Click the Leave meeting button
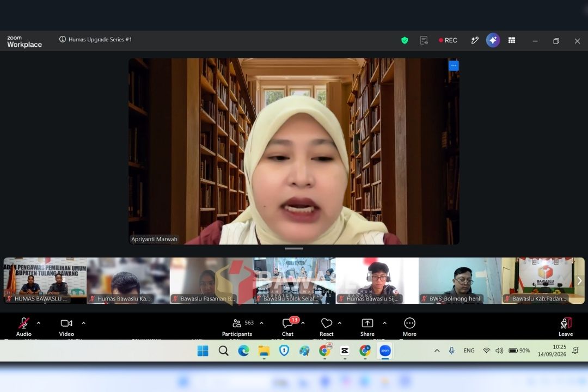 (566, 327)
